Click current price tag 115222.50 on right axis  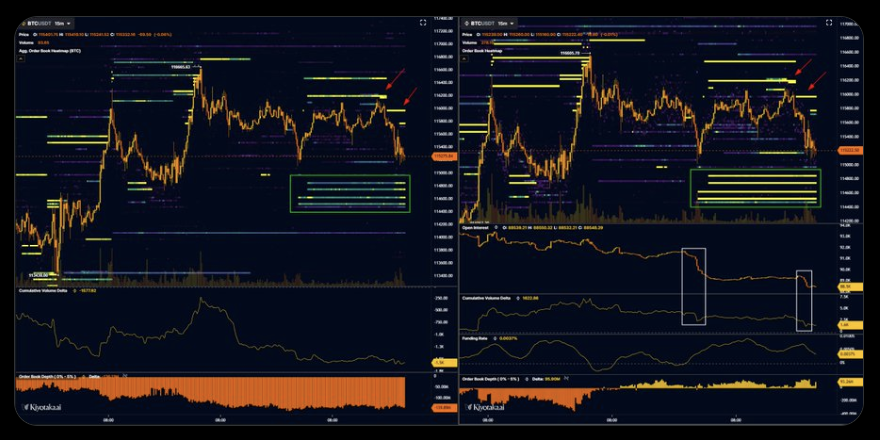click(x=848, y=150)
